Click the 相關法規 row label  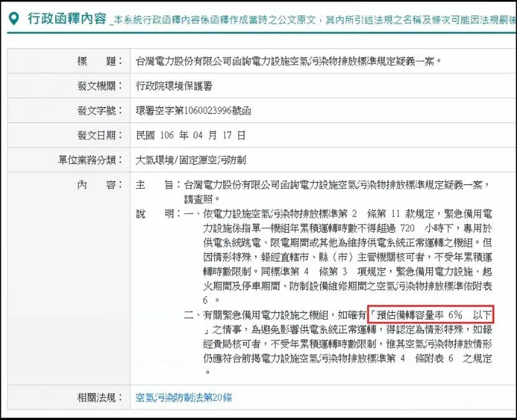(x=100, y=397)
